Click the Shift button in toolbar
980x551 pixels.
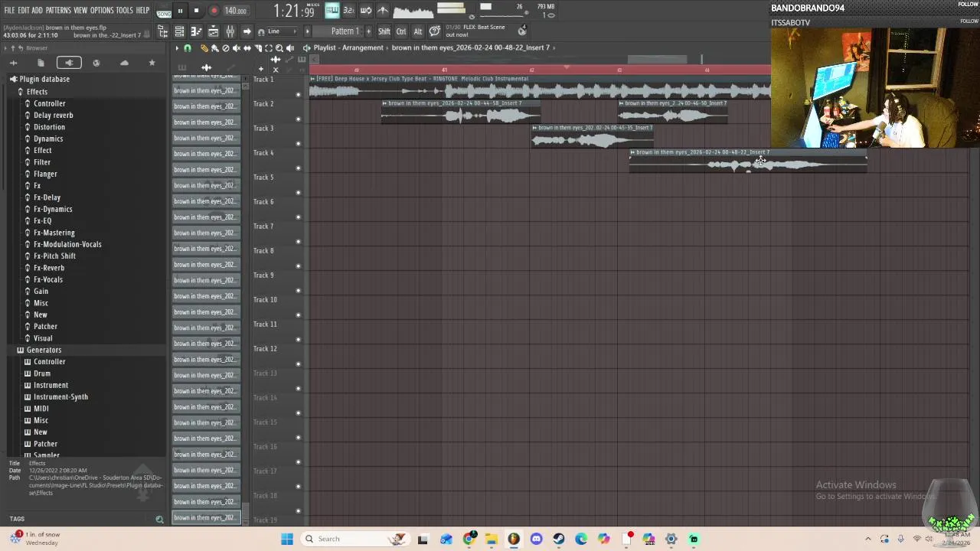(x=384, y=31)
